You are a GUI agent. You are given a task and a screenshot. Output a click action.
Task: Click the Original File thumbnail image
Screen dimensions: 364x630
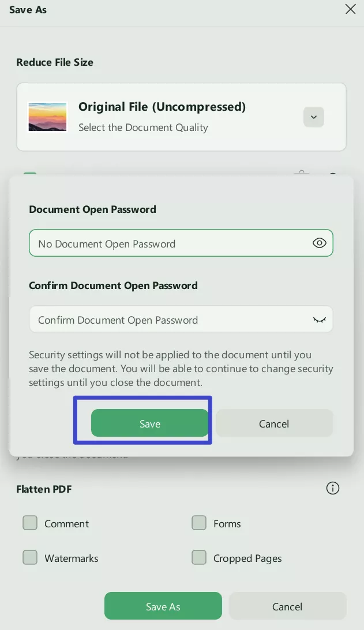coord(47,117)
